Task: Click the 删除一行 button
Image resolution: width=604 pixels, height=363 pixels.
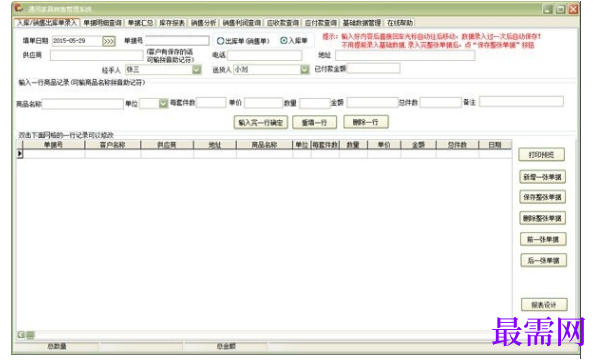Action: tap(366, 122)
